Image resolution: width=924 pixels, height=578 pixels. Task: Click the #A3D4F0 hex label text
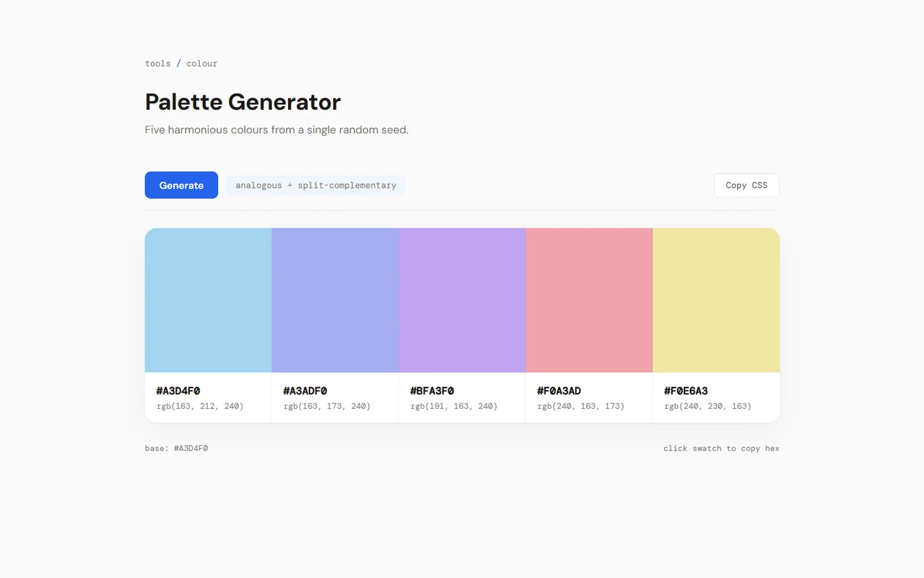point(178,391)
